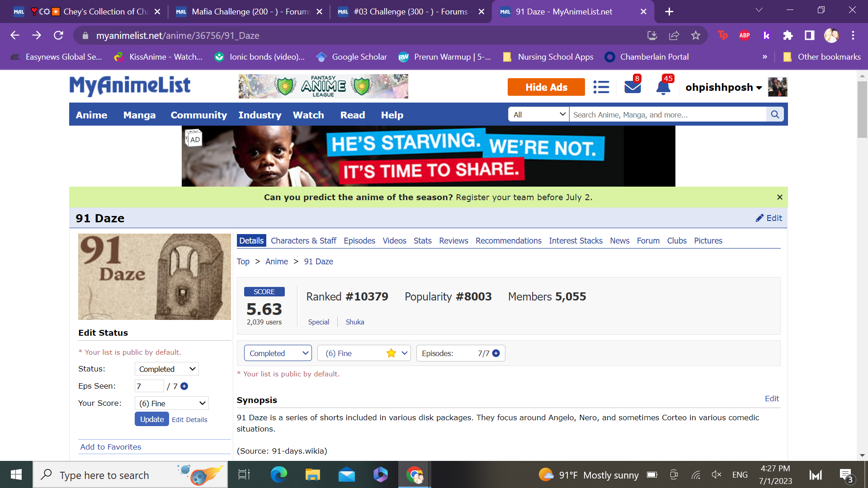The image size is (868, 488).
Task: Open the messages envelope icon
Action: coord(632,87)
